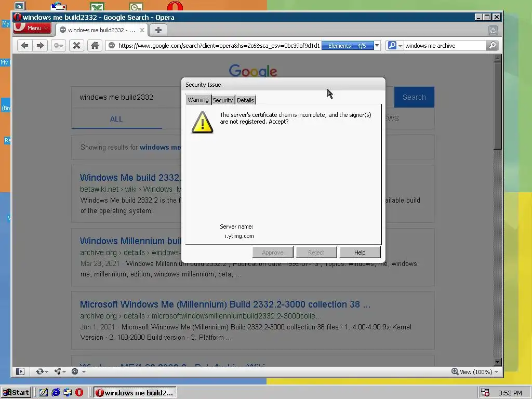Launch Internet Explorer from quick launch
The width and height of the screenshot is (532, 399).
pyautogui.click(x=56, y=393)
